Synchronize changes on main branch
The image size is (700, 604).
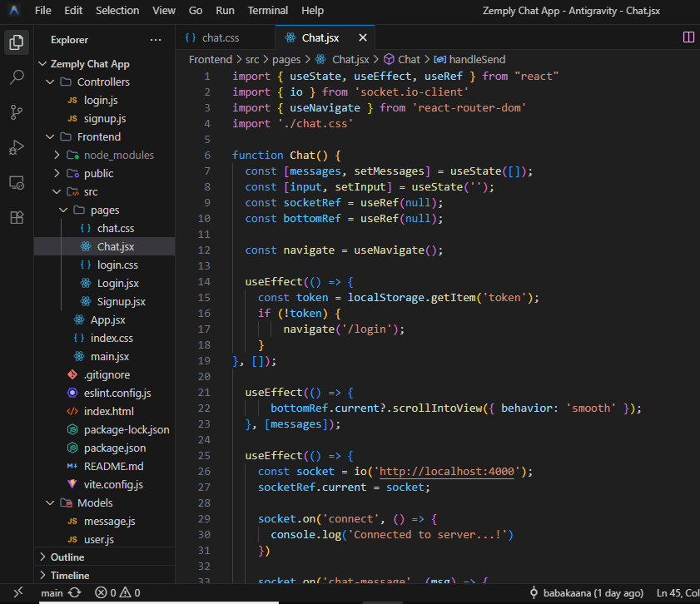click(75, 593)
